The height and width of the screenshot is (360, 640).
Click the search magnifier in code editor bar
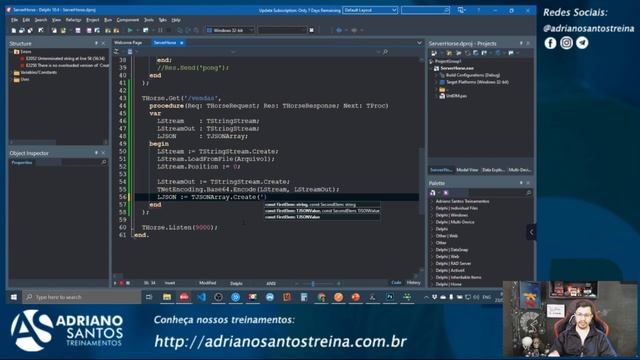(385, 52)
